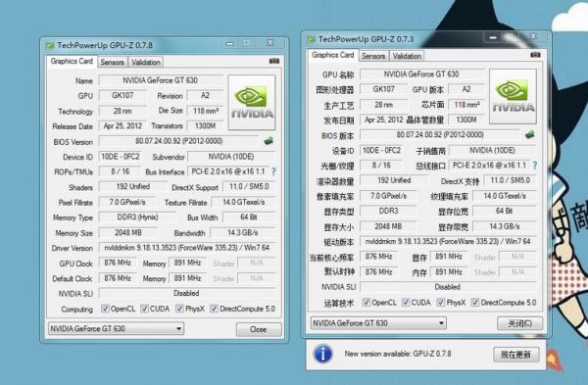Toggle PhysX checkbox in GPU-Z 0.7.8

(179, 309)
